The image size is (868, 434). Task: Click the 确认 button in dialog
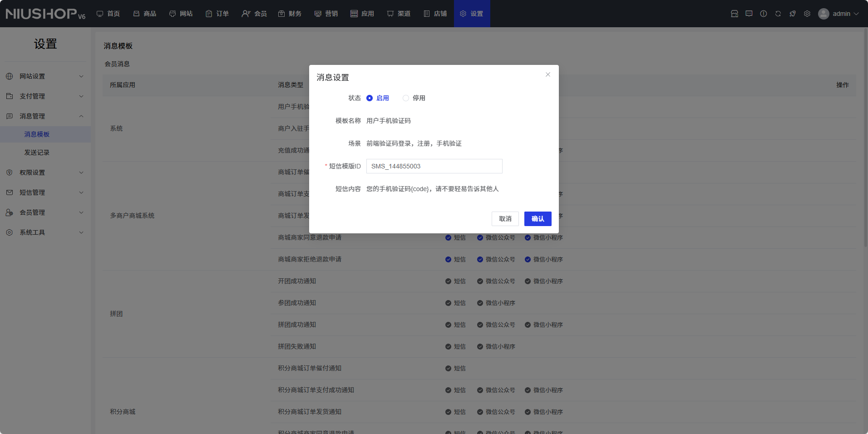coord(538,219)
